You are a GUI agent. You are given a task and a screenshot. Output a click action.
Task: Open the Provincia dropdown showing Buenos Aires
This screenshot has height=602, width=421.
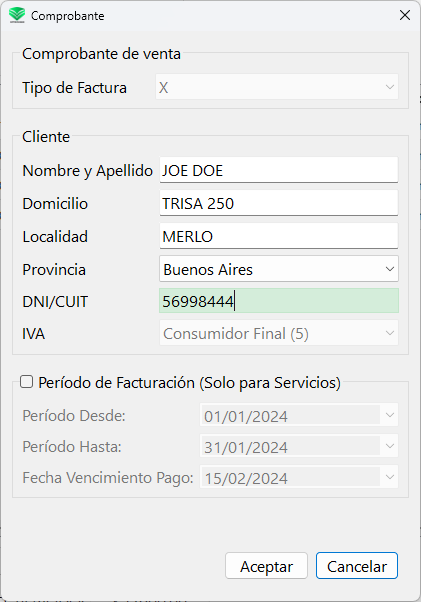click(x=279, y=269)
